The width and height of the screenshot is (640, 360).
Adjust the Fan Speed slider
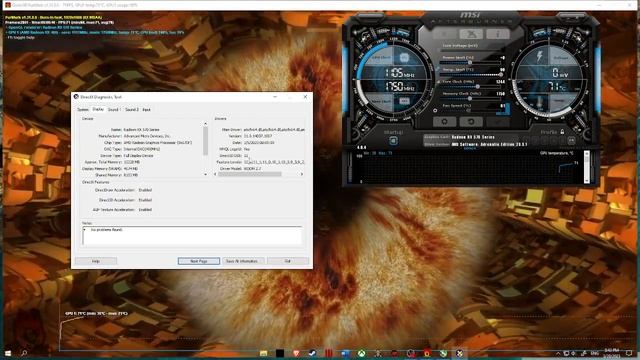(x=469, y=110)
